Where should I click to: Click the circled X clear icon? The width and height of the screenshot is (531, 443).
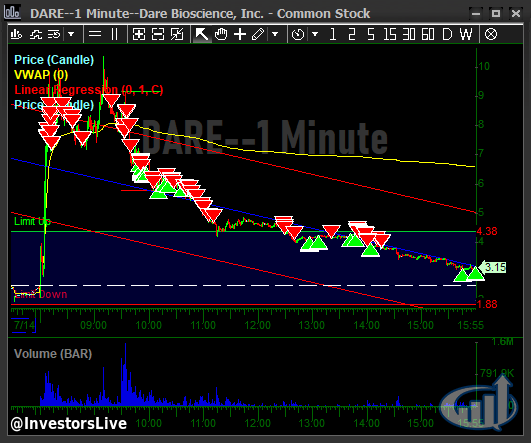click(491, 34)
